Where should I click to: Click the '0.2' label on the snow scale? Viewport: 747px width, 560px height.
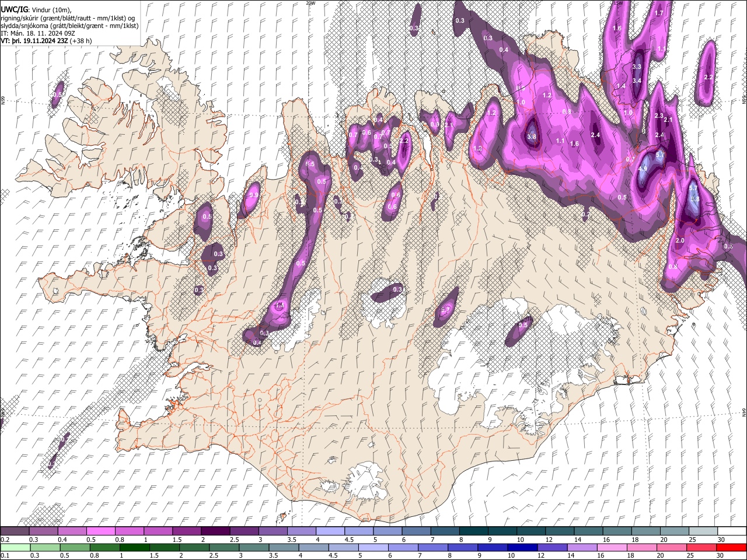click(4, 540)
